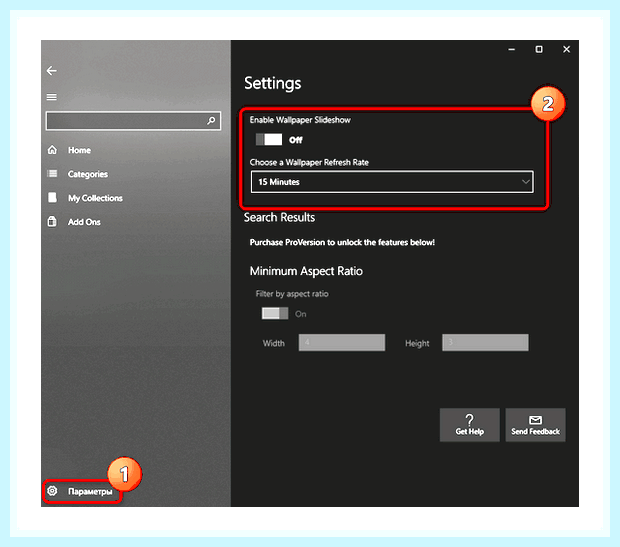Click the Home house icon
Image resolution: width=620 pixels, height=547 pixels.
click(x=52, y=150)
